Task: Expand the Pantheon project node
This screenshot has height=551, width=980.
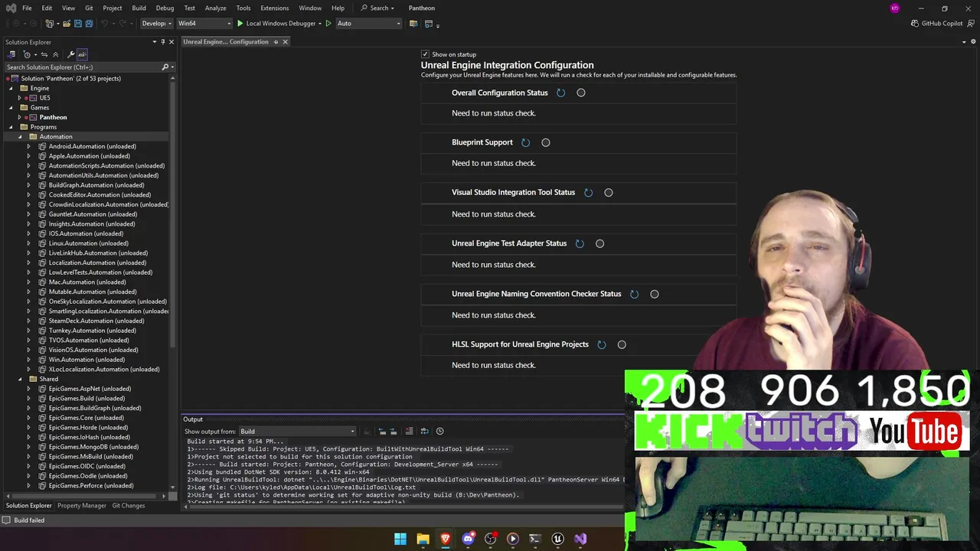Action: (x=20, y=117)
